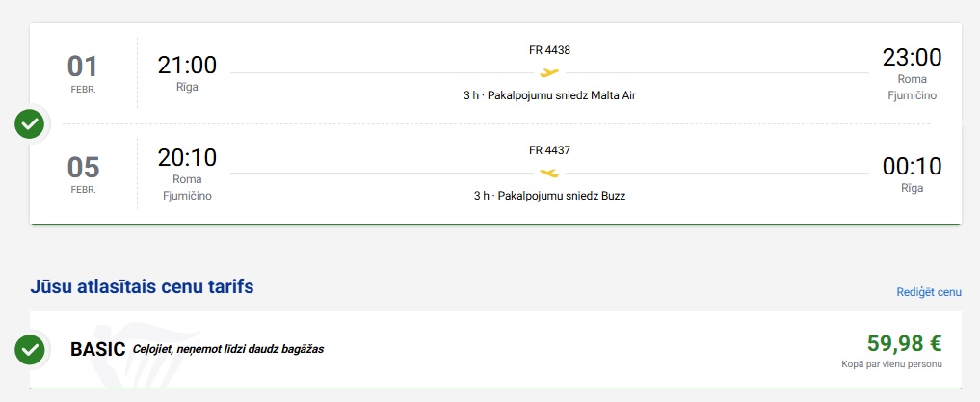Image resolution: width=980 pixels, height=402 pixels.
Task: Click the 23:00 arrival time in Roma
Action: tap(912, 57)
